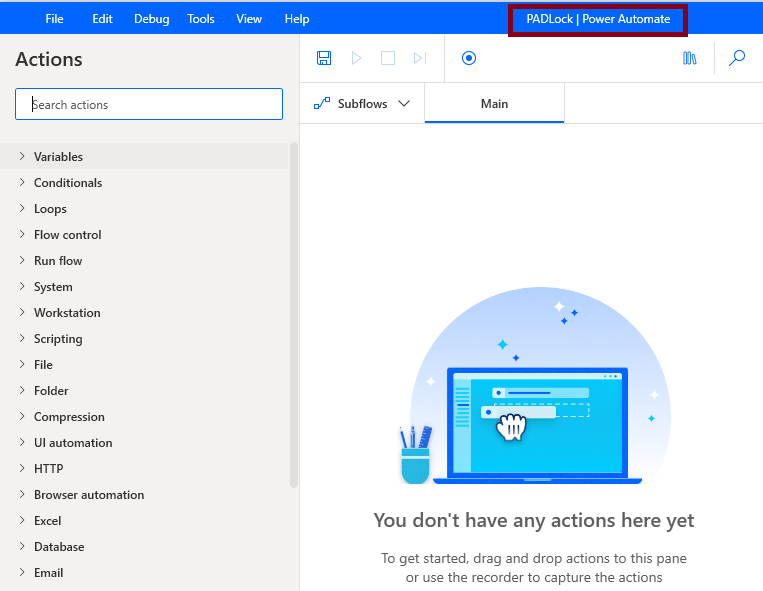Click the PADLock | Power Automate title

(x=598, y=19)
